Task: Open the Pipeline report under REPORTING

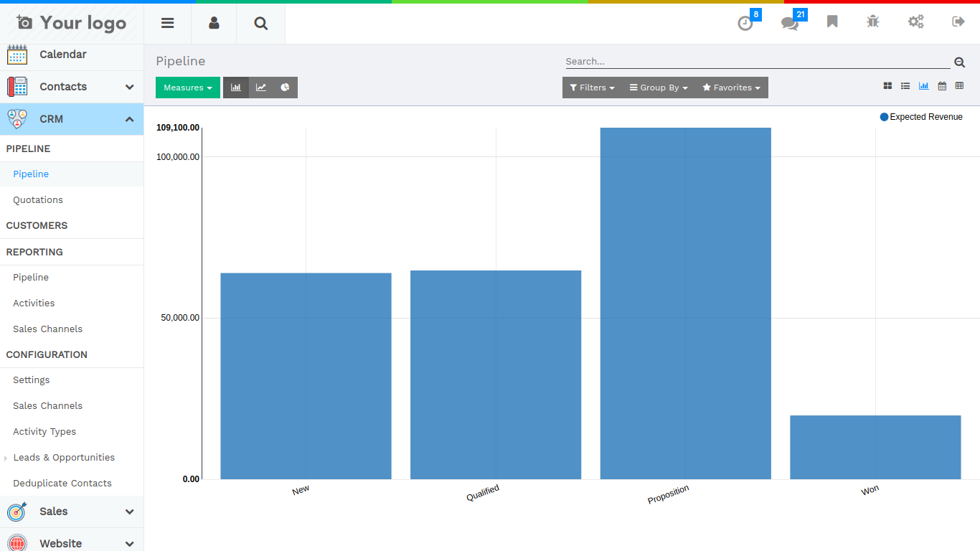Action: [x=31, y=278]
